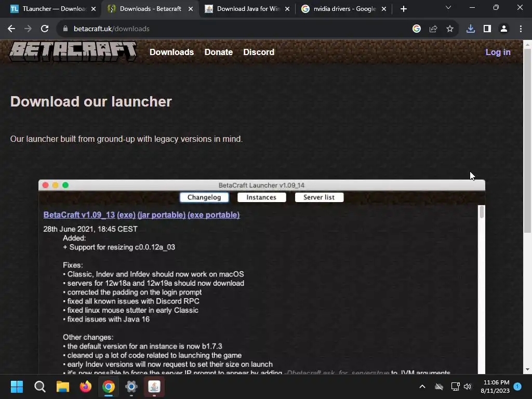This screenshot has height=399, width=532.
Task: Launch Firefox from the taskbar
Action: click(x=86, y=387)
